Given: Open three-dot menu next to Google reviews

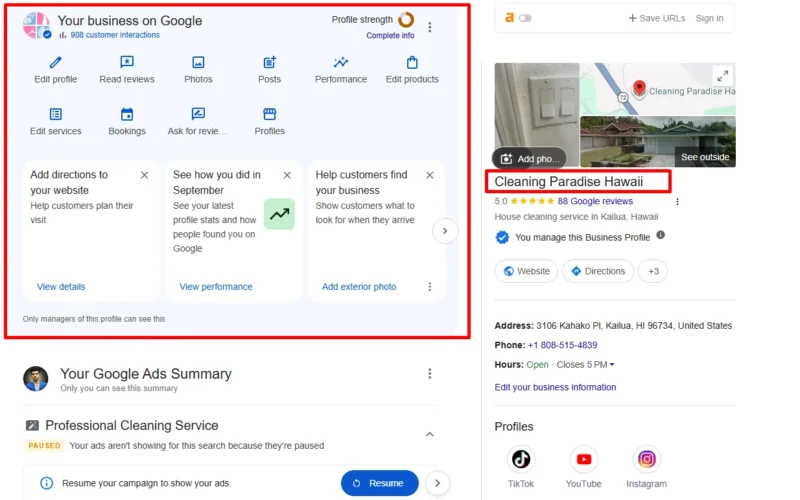Looking at the screenshot, I should [x=677, y=202].
